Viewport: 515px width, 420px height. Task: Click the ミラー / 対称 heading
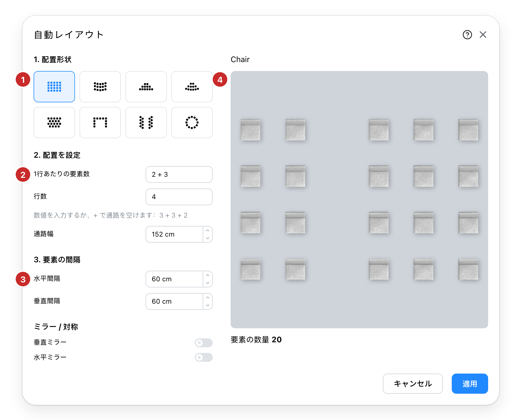pyautogui.click(x=56, y=327)
